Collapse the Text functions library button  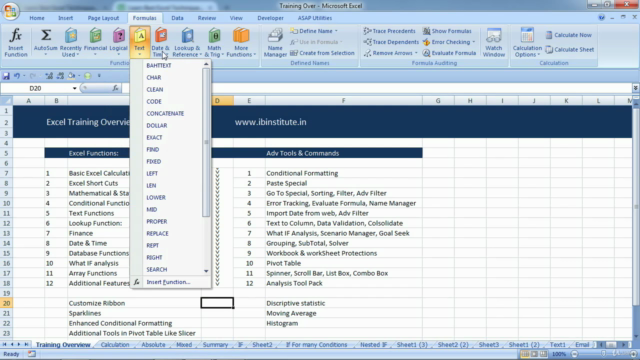tap(140, 42)
